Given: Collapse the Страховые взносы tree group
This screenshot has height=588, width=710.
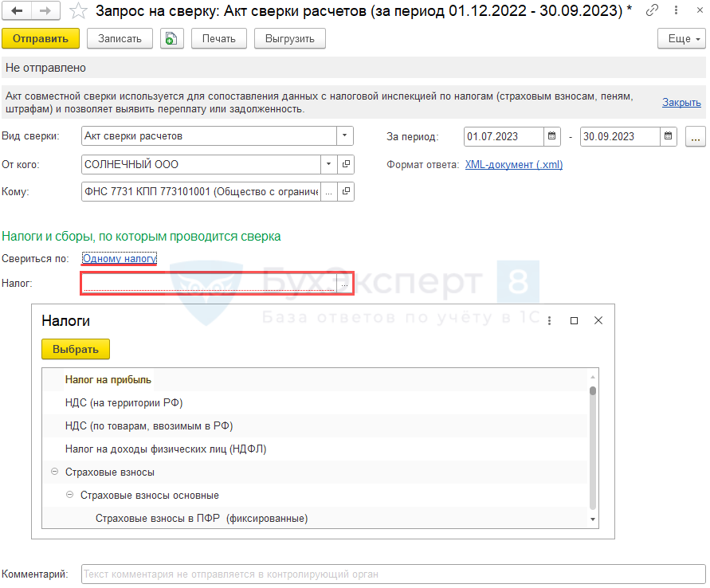Looking at the screenshot, I should pos(54,472).
